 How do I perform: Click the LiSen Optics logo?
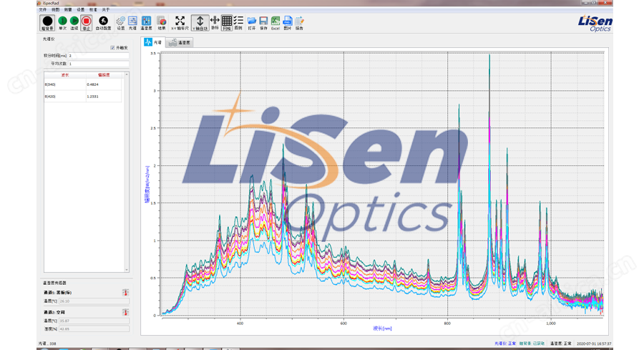click(x=595, y=24)
